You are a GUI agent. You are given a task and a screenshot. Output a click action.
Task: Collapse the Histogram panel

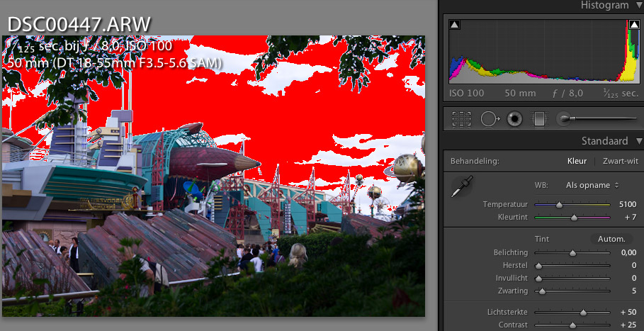638,6
